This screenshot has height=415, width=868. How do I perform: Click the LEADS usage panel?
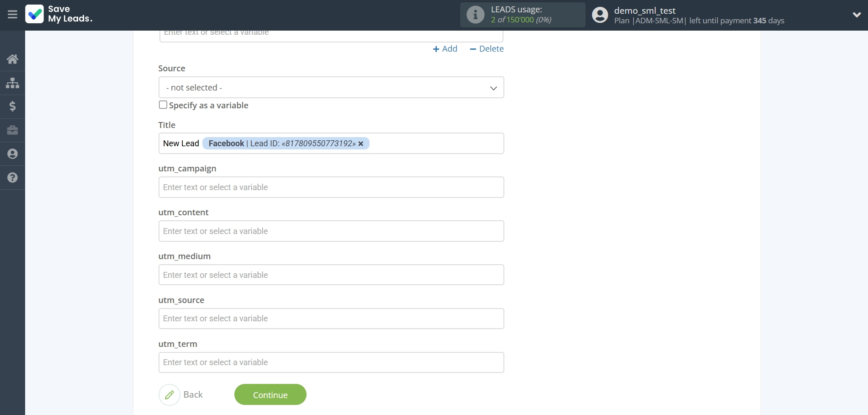pos(522,15)
